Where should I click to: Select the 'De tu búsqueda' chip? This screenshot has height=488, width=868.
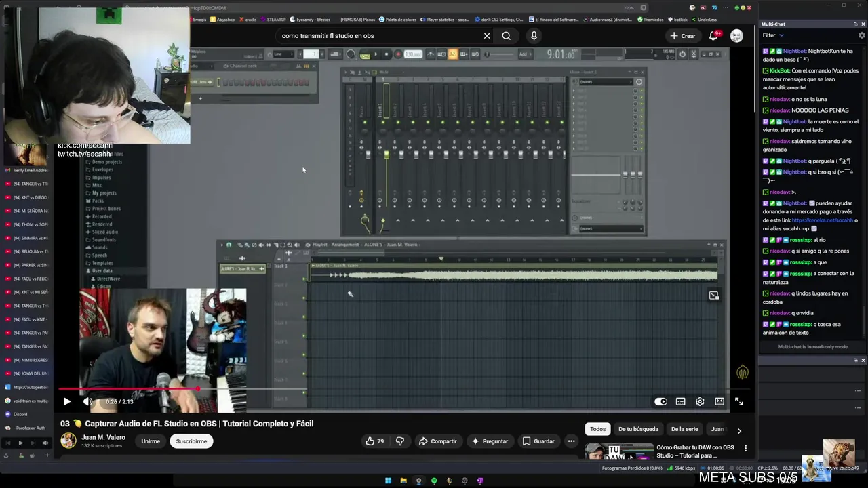click(x=638, y=429)
